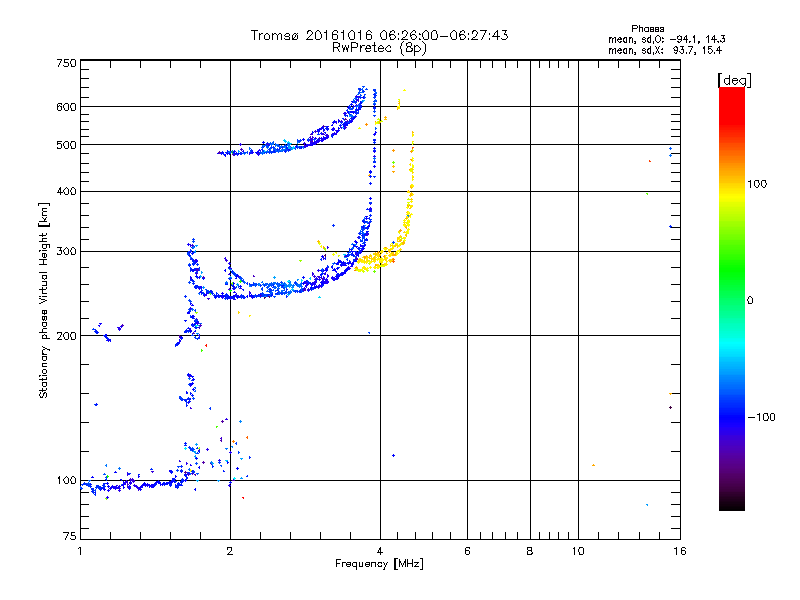Click the y-axis tick label "400"
Image resolution: width=800 pixels, height=600 pixels.
pos(66,191)
